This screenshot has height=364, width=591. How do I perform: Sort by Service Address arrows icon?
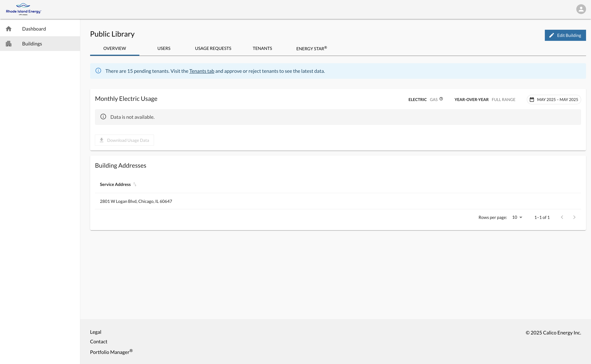point(135,184)
